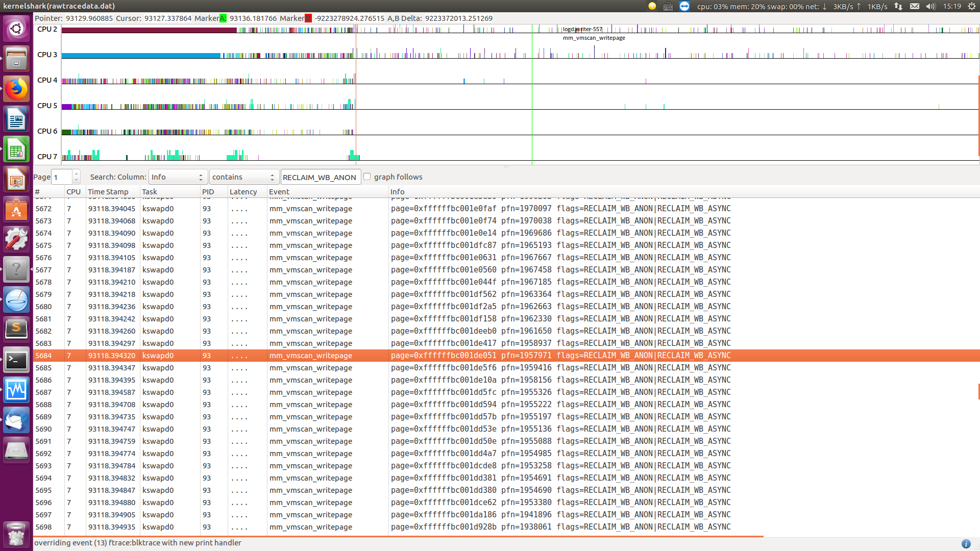Launch LibreOffice Writer from the dock
This screenshot has width=980, height=551.
point(16,120)
